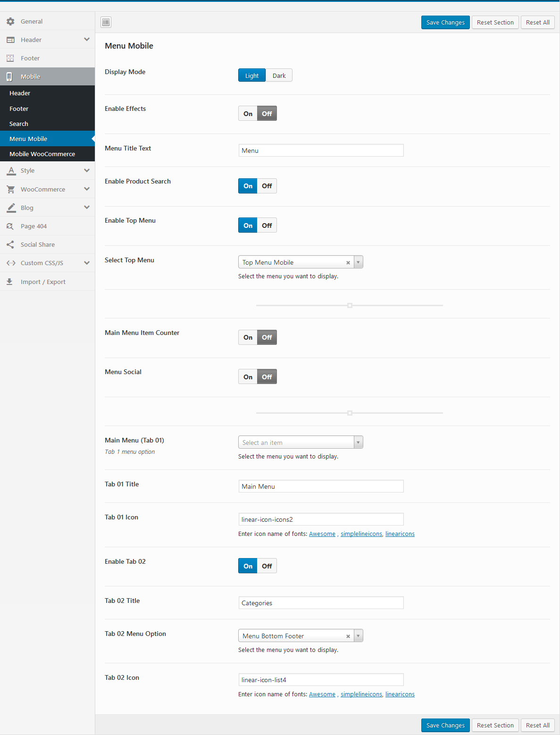Click the Header layout icon in sidebar
This screenshot has width=560, height=735.
tap(10, 40)
